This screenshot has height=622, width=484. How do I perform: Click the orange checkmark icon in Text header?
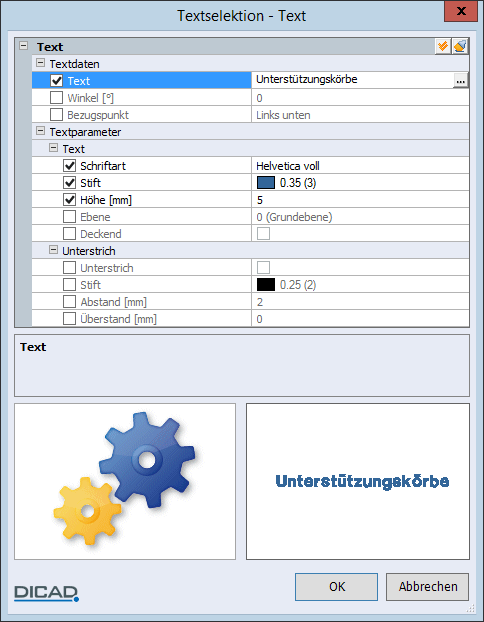442,46
